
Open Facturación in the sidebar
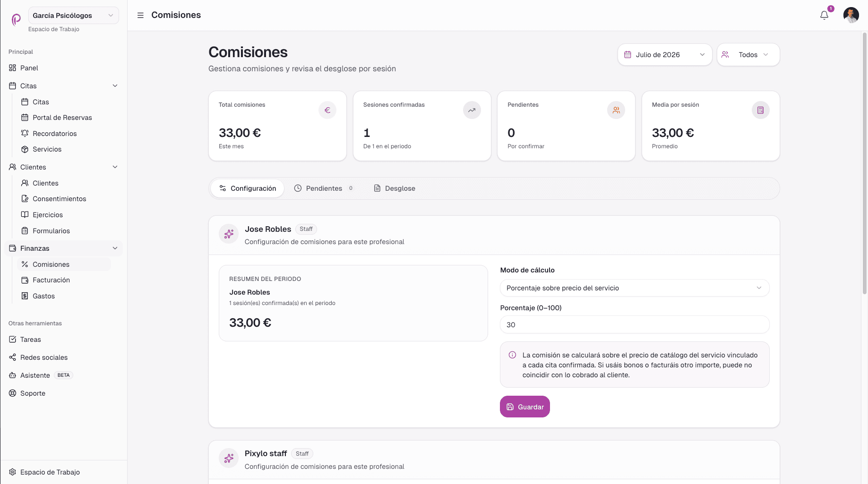pos(51,280)
